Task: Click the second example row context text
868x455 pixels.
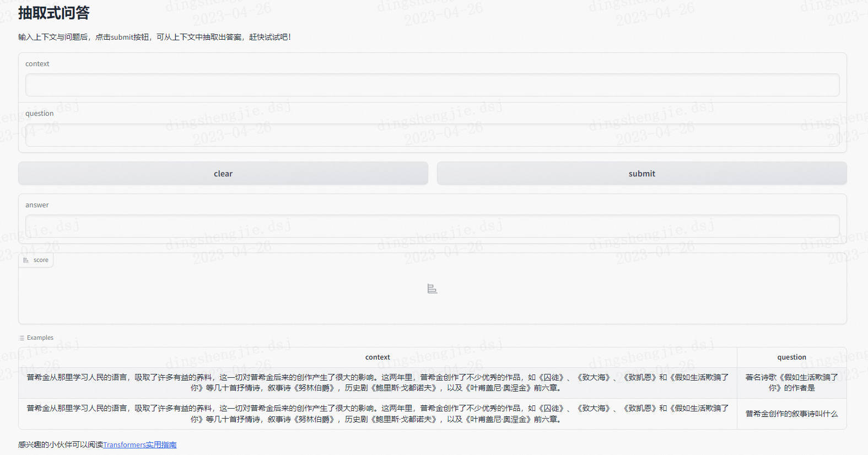Action: 378,414
